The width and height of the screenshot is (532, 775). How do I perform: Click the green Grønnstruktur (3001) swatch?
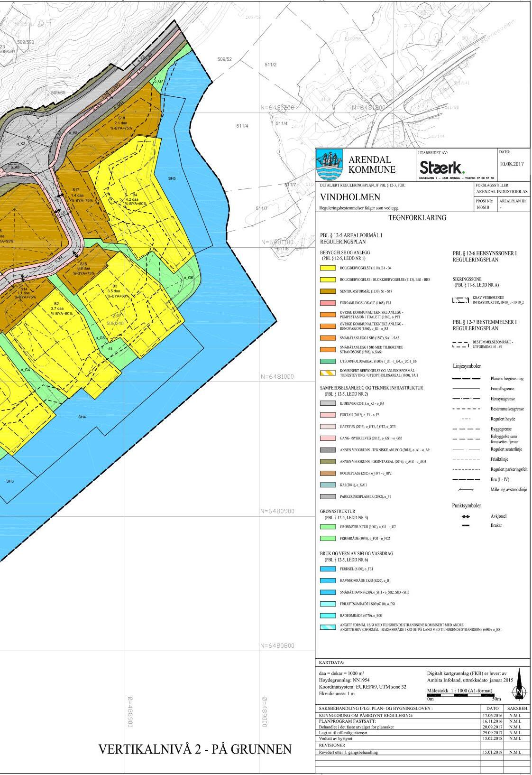pos(328,527)
